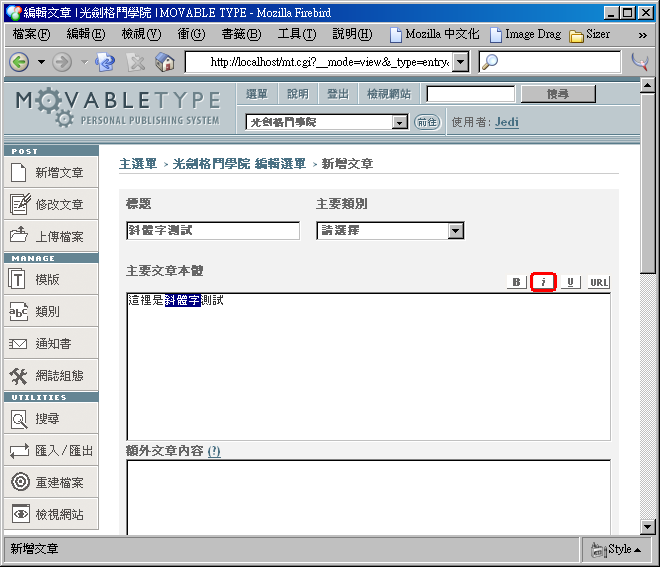Viewport: 660px width, 567px height.
Task: Open 搜尋 in the Utilities section
Action: click(51, 418)
